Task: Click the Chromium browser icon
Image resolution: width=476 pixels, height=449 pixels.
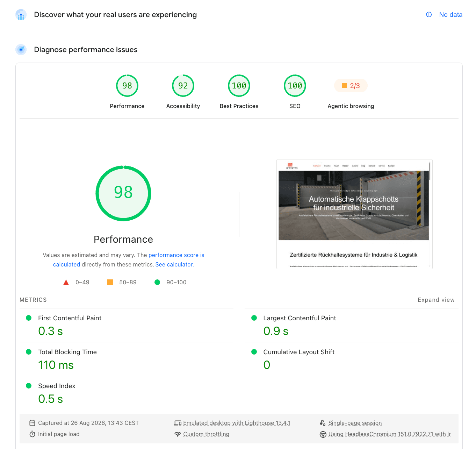Action: click(x=323, y=434)
